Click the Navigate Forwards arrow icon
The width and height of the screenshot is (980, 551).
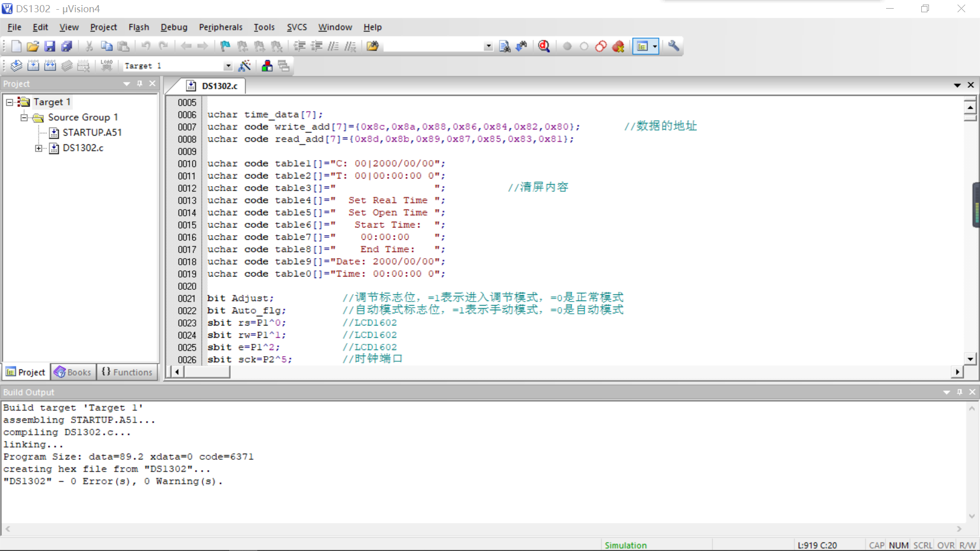point(203,46)
